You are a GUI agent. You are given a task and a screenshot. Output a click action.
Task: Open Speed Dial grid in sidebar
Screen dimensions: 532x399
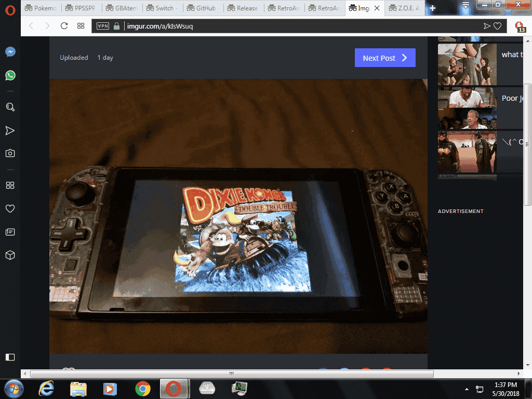[x=10, y=185]
